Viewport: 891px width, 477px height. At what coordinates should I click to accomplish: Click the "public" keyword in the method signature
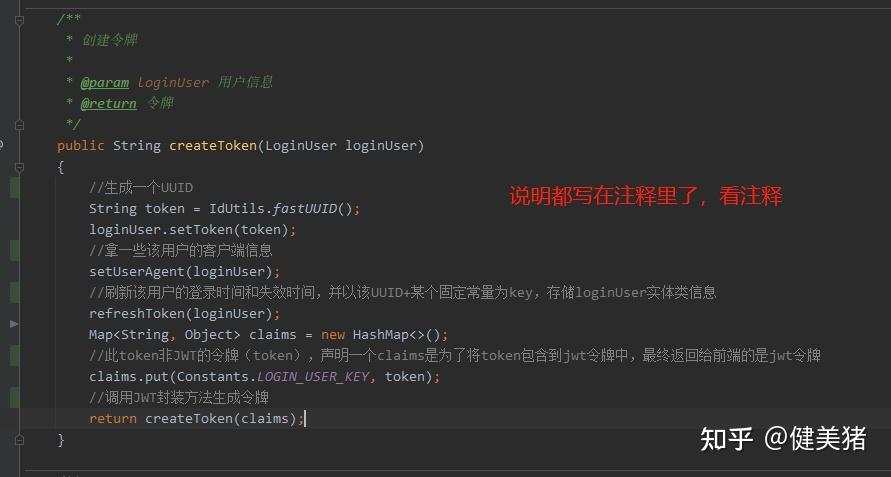[81, 146]
